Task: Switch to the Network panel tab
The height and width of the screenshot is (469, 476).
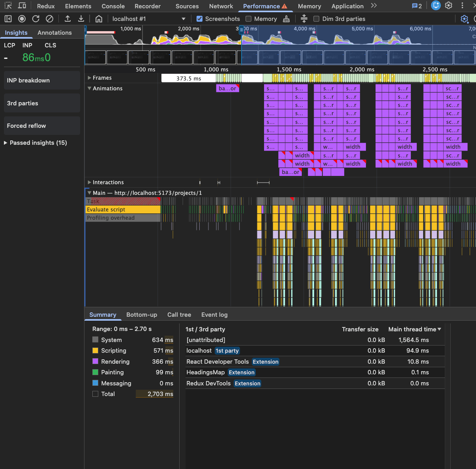Action: (221, 6)
